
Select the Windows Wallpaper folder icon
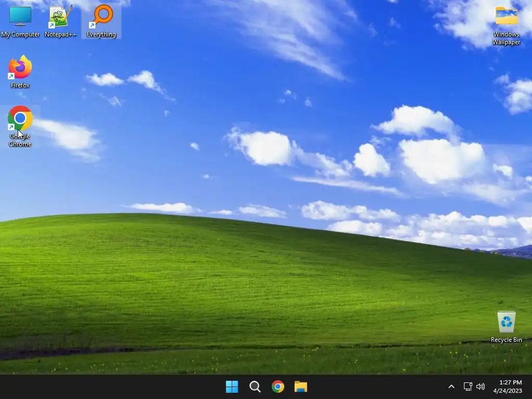tap(506, 25)
